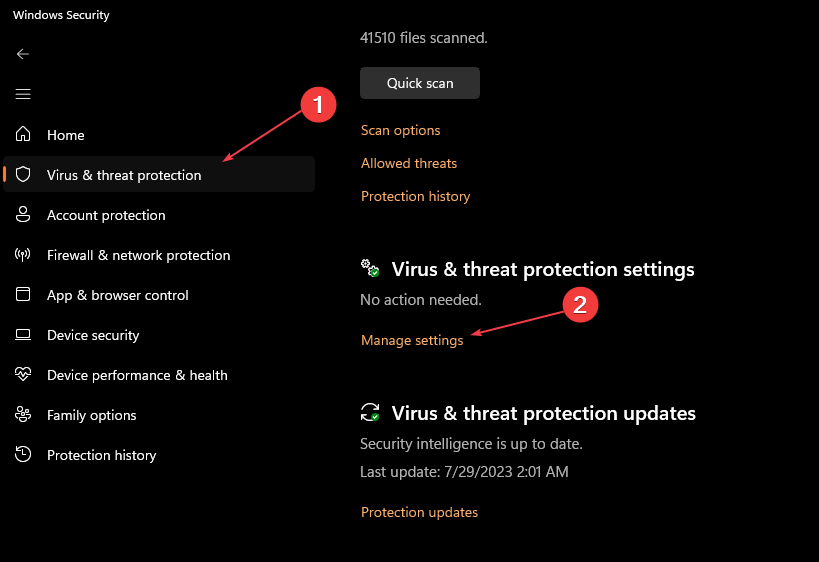Open the hamburger navigation menu icon
The height and width of the screenshot is (562, 819).
(x=22, y=94)
